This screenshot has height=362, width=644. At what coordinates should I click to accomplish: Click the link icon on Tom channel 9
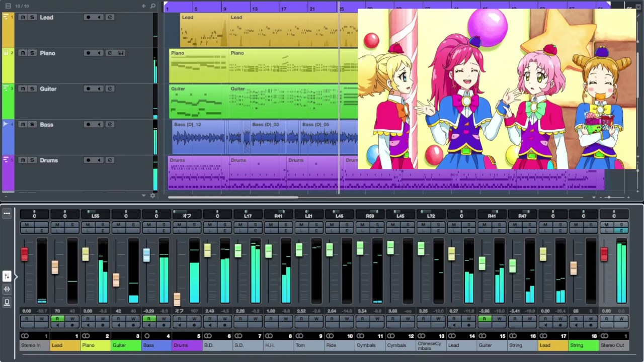coord(299,336)
